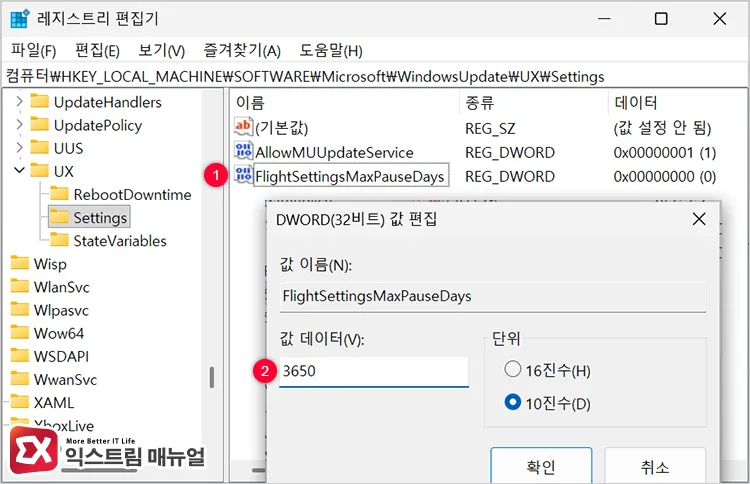The width and height of the screenshot is (750, 484).
Task: Select the UX folder icon
Action: click(39, 170)
